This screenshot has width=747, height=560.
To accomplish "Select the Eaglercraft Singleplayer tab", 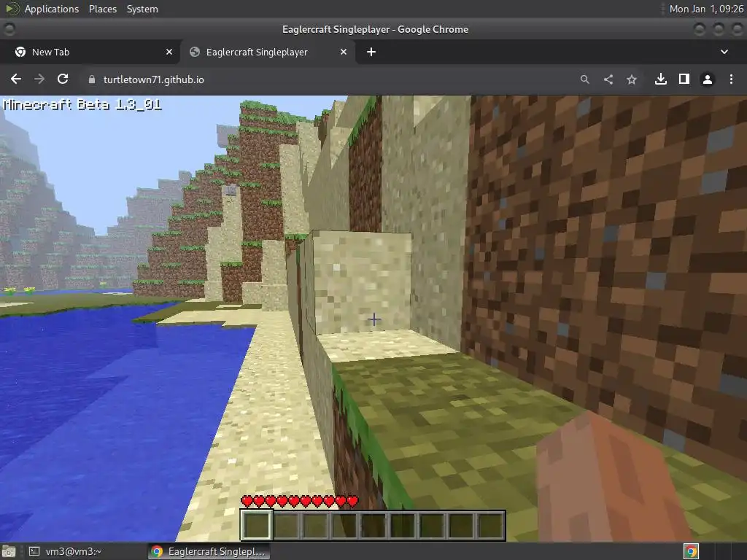I will (267, 52).
